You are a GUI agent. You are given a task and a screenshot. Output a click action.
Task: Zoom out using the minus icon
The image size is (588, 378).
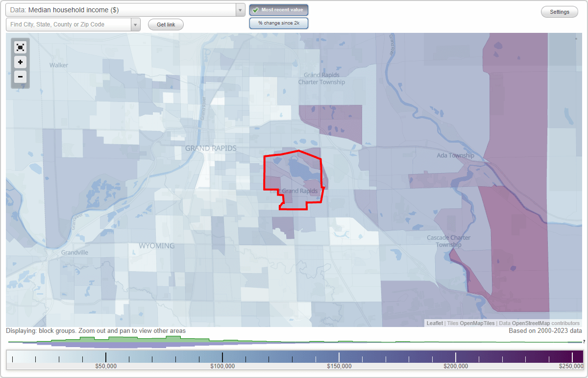pyautogui.click(x=20, y=76)
